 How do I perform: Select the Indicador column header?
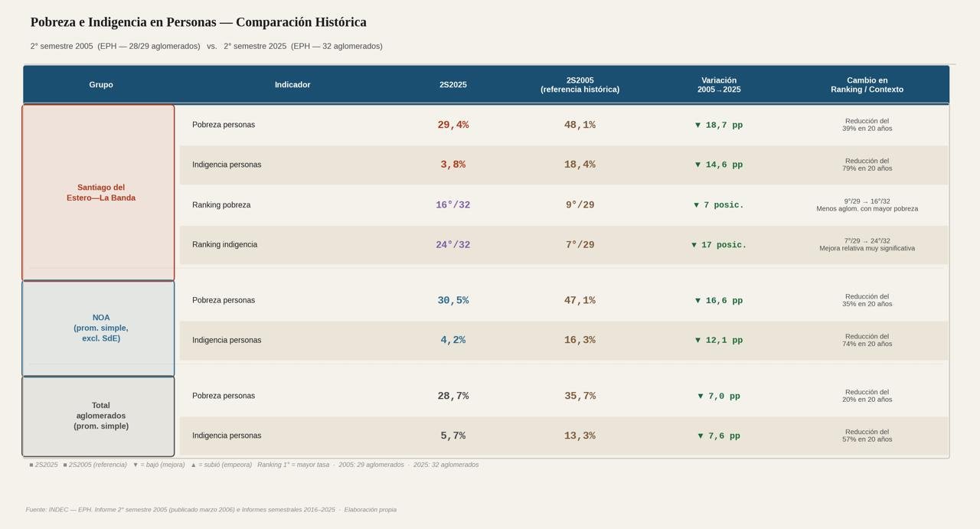292,85
